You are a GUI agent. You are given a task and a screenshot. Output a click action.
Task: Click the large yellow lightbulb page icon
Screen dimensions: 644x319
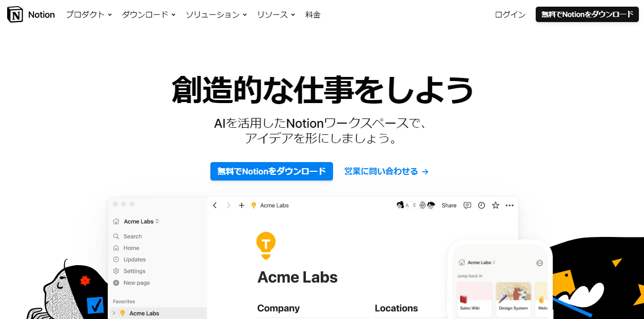point(266,245)
